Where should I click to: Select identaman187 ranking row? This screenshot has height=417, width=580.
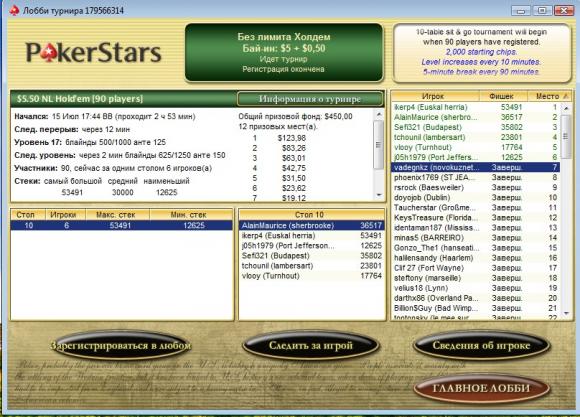[476, 228]
